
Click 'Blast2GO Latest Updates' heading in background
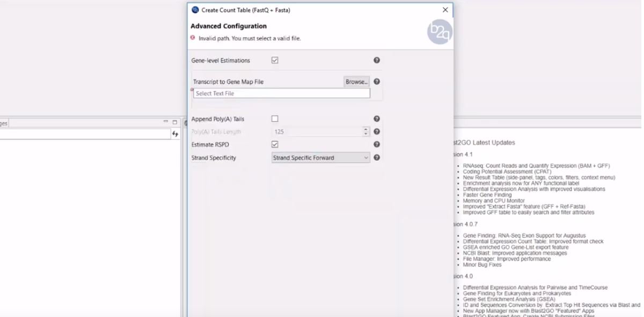pos(485,143)
